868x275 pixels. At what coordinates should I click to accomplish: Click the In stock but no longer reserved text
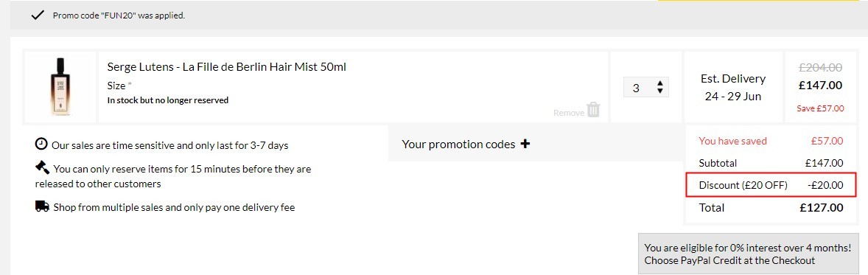click(168, 100)
